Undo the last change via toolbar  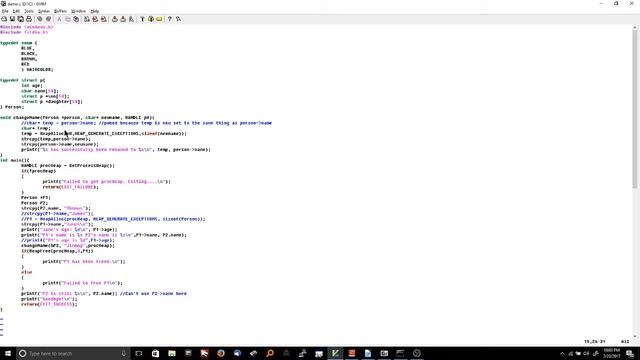(x=40, y=19)
